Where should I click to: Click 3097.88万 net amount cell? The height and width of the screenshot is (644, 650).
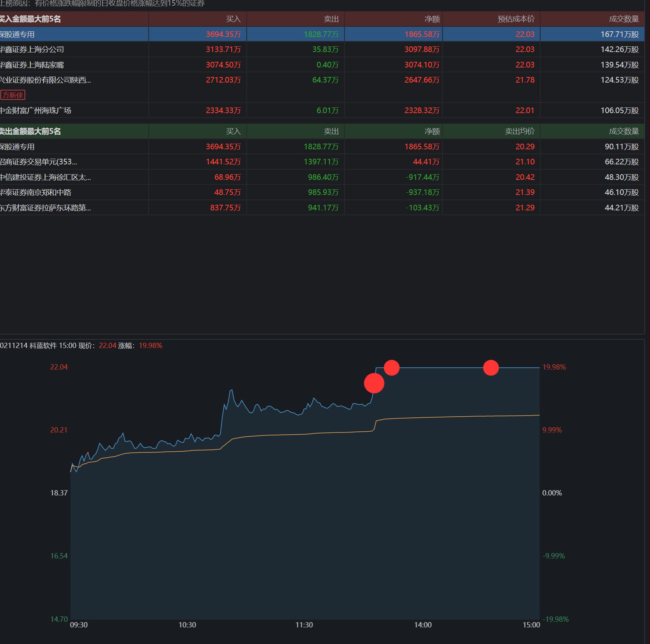click(422, 49)
